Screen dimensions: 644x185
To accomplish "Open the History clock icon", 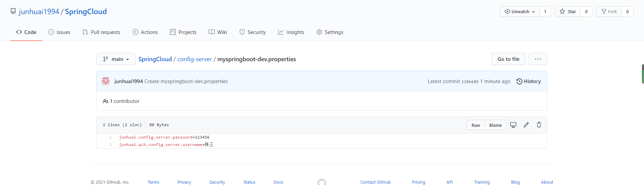I will pos(519,81).
